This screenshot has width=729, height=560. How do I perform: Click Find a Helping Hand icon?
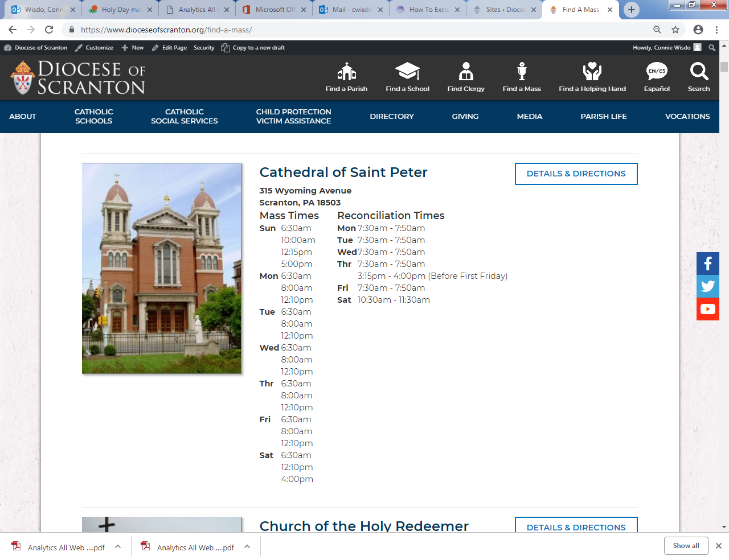pyautogui.click(x=592, y=72)
